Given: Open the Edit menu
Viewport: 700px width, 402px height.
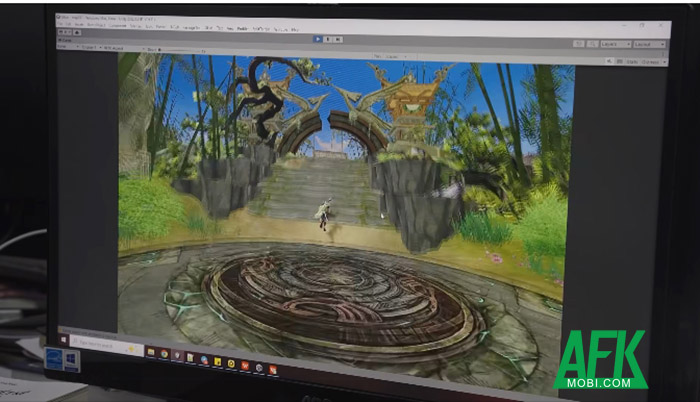Looking at the screenshot, I should [x=68, y=24].
